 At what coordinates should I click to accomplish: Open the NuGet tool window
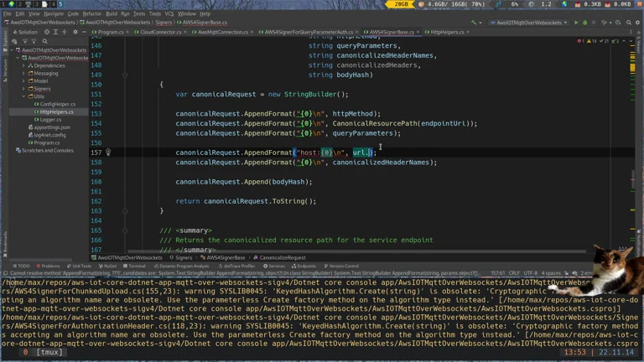[107, 266]
